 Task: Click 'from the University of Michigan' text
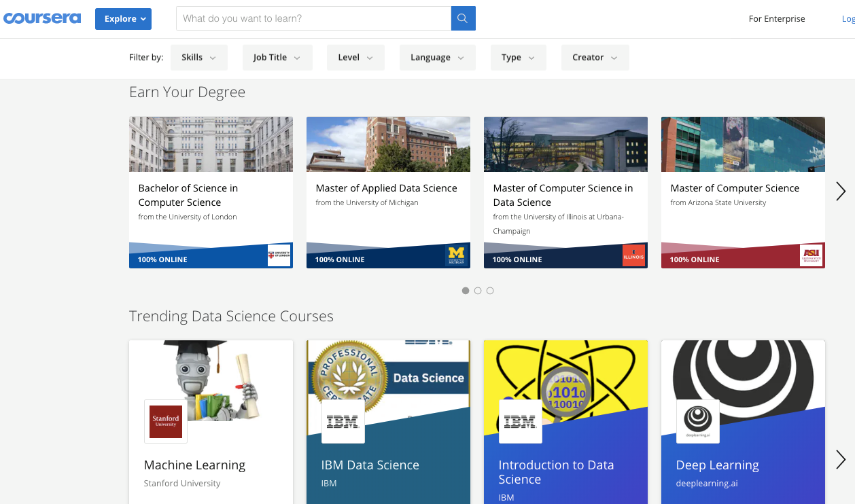click(x=367, y=202)
